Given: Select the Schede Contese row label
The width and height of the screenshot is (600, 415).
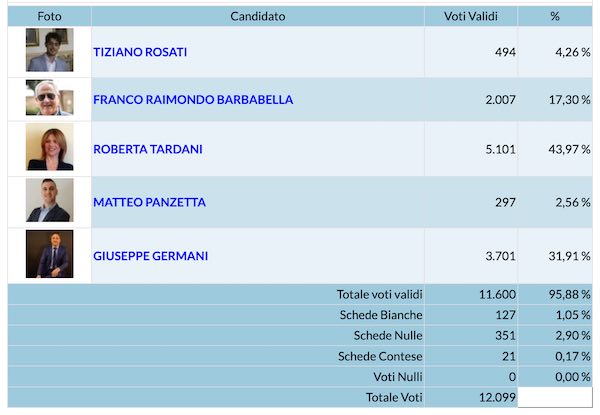Looking at the screenshot, I should coord(380,356).
